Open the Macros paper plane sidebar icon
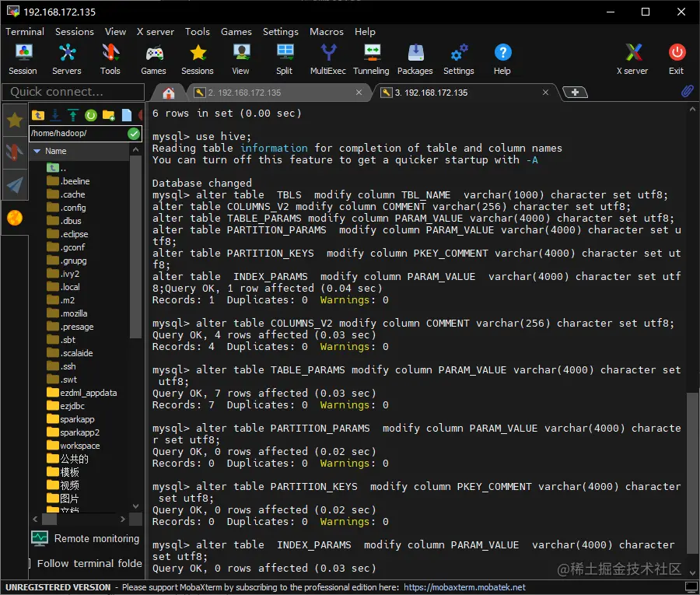The image size is (700, 595). coord(15,185)
